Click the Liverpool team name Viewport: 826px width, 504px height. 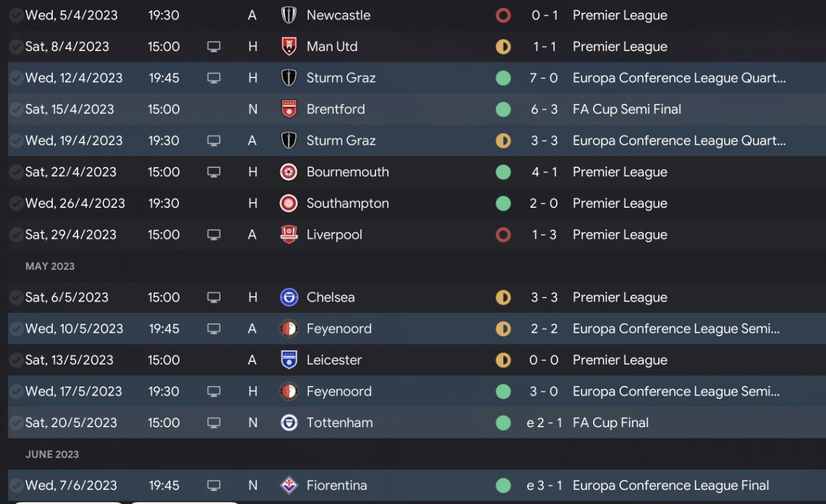click(334, 235)
